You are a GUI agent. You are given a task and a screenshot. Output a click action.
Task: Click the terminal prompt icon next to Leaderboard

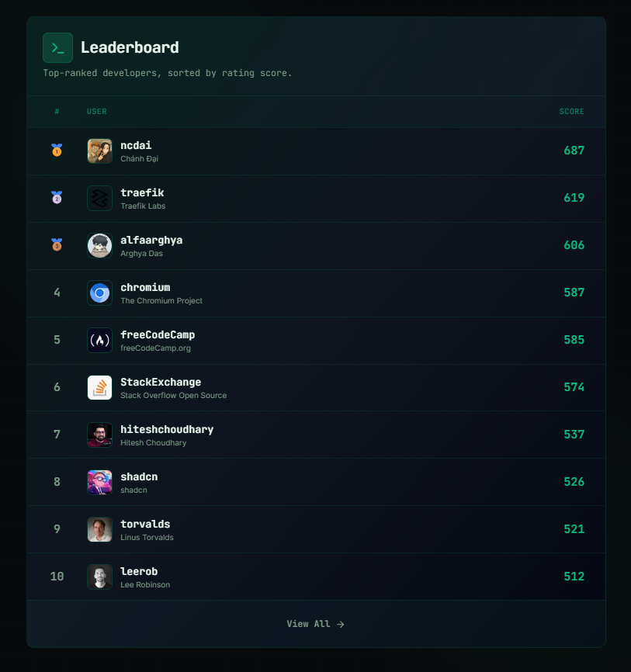tap(57, 47)
